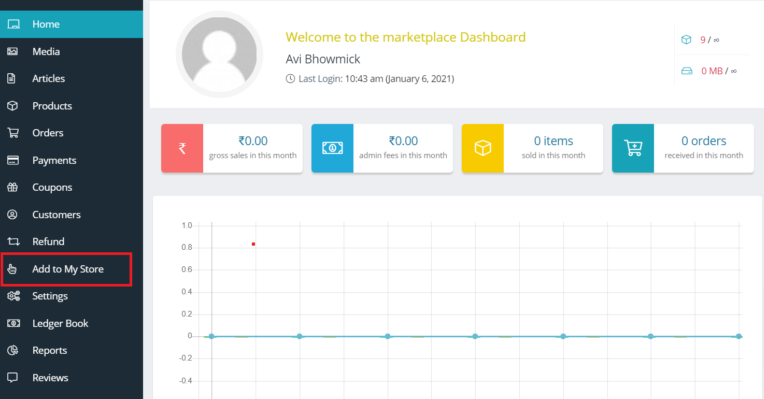Click the 0 orders received value

pos(704,141)
